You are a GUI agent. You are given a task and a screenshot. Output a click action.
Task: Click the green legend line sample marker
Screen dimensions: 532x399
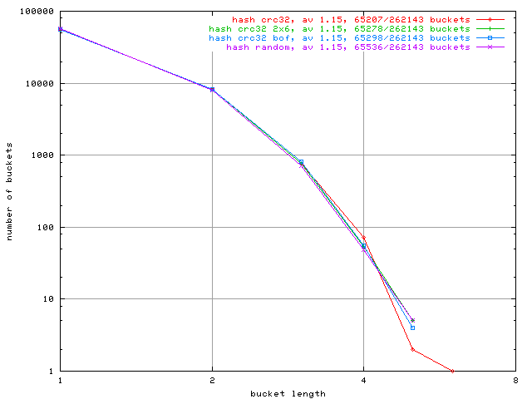click(x=490, y=29)
